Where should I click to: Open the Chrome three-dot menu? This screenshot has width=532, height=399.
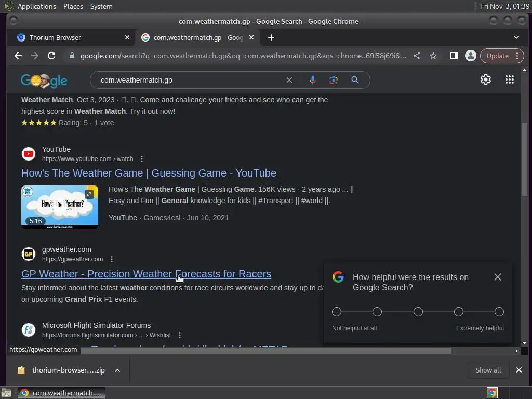[x=517, y=56]
